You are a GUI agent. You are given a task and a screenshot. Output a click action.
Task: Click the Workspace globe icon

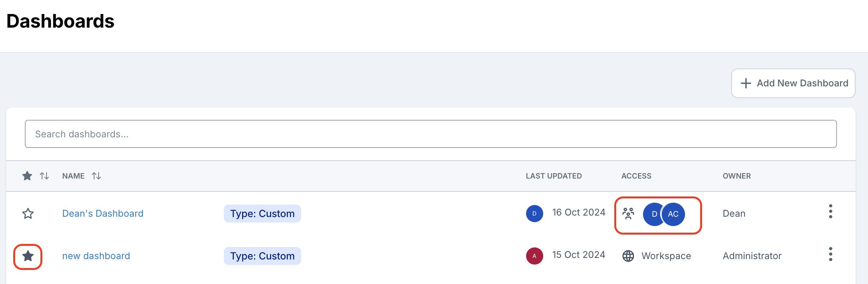(x=628, y=256)
